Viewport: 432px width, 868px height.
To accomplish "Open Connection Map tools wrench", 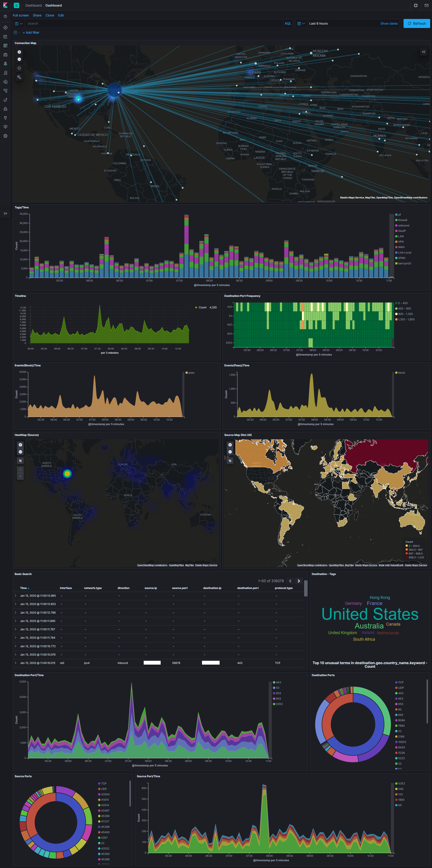I will point(19,77).
